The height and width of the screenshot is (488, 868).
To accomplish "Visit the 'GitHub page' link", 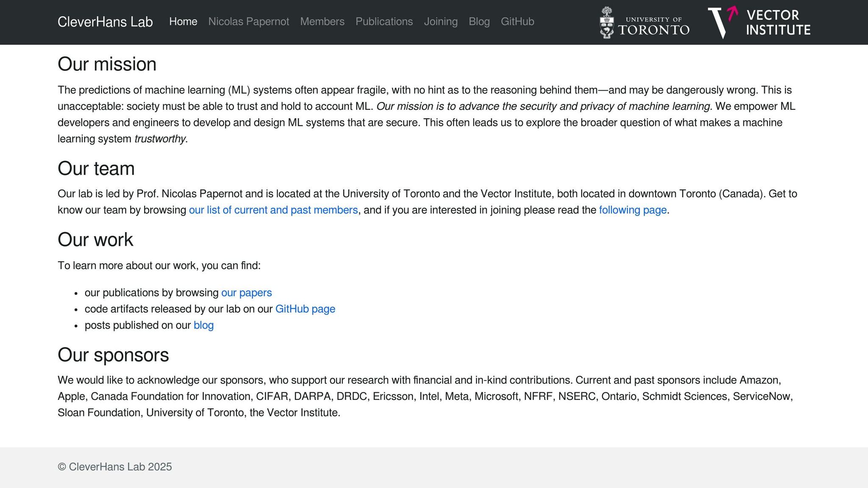I will pyautogui.click(x=305, y=309).
